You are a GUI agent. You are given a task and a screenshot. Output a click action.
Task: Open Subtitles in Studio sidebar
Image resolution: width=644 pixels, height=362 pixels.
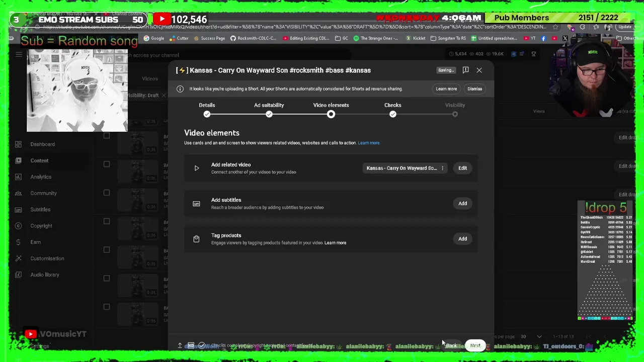pyautogui.click(x=40, y=210)
